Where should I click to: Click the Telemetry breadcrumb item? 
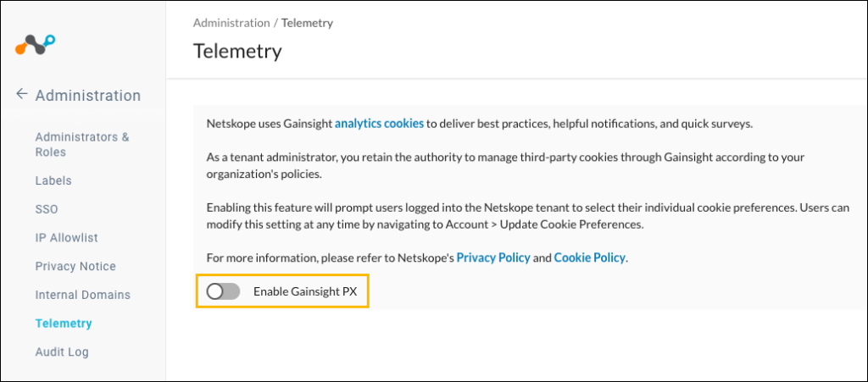pos(307,23)
